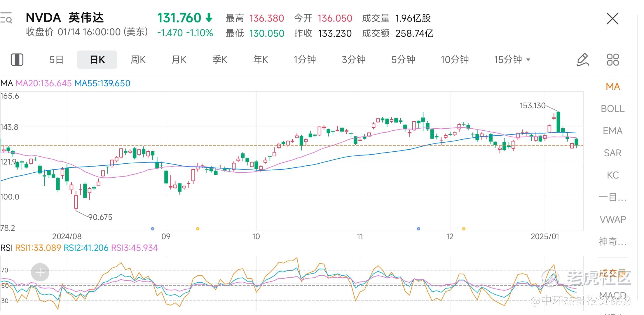644x315 pixels.
Task: Click the 最高 136.380 high value
Action: click(255, 18)
